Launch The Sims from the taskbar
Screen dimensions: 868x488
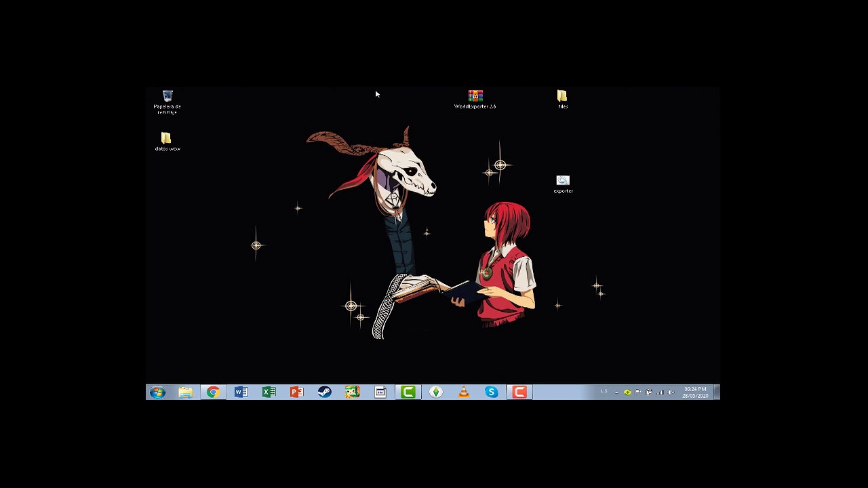(x=435, y=392)
